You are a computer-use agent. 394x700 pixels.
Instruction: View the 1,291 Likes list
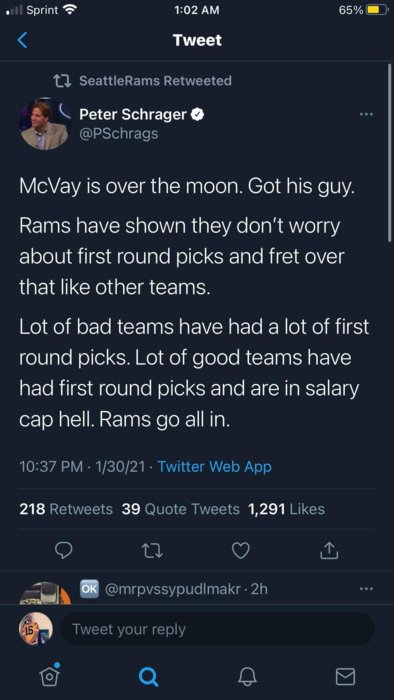click(x=286, y=509)
